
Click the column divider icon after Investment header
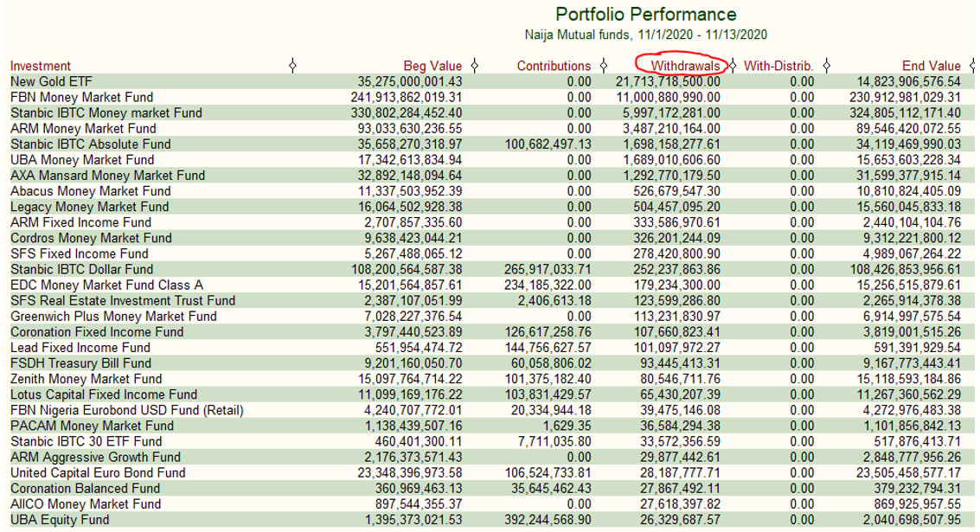292,65
